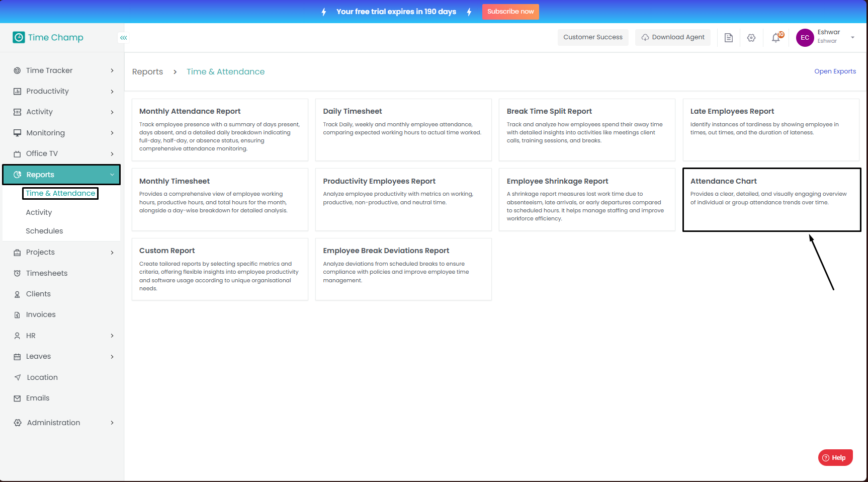Click the Clients person icon
The height and width of the screenshot is (482, 868).
coord(17,294)
